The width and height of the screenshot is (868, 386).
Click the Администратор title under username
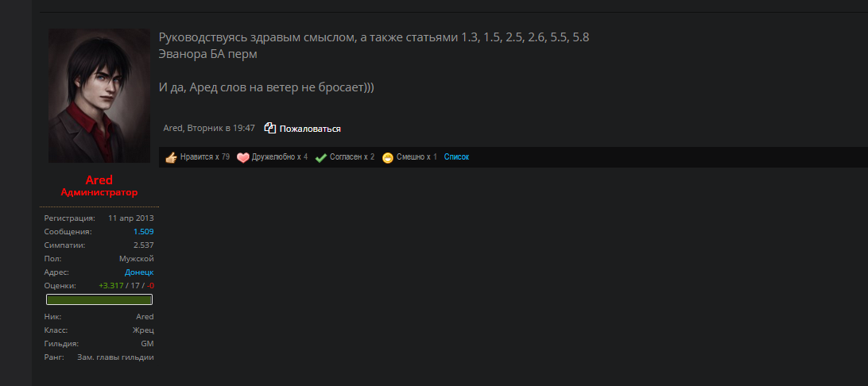click(99, 192)
